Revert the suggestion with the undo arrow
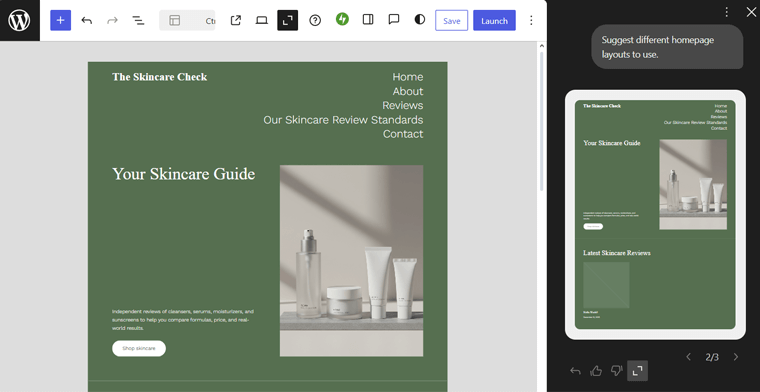 (575, 371)
